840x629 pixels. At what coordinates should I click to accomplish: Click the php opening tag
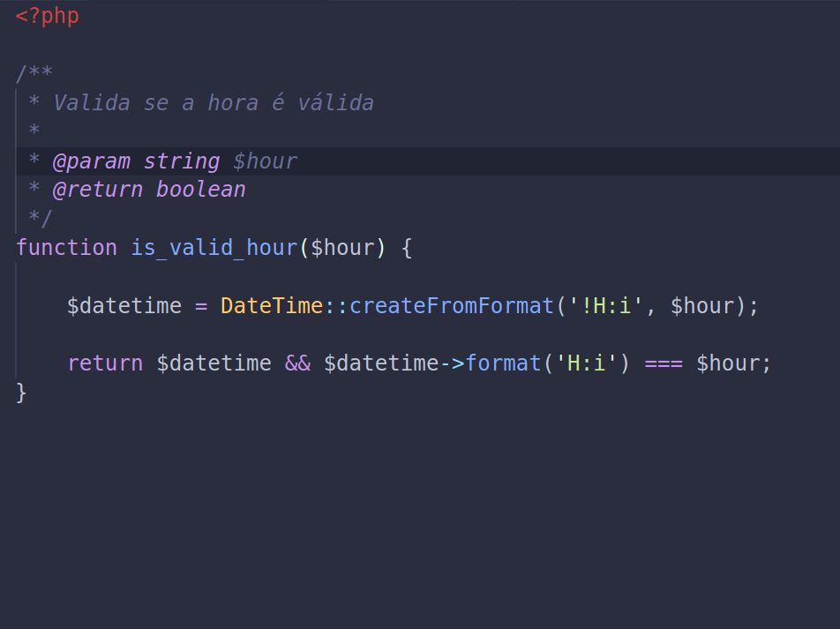[x=46, y=15]
